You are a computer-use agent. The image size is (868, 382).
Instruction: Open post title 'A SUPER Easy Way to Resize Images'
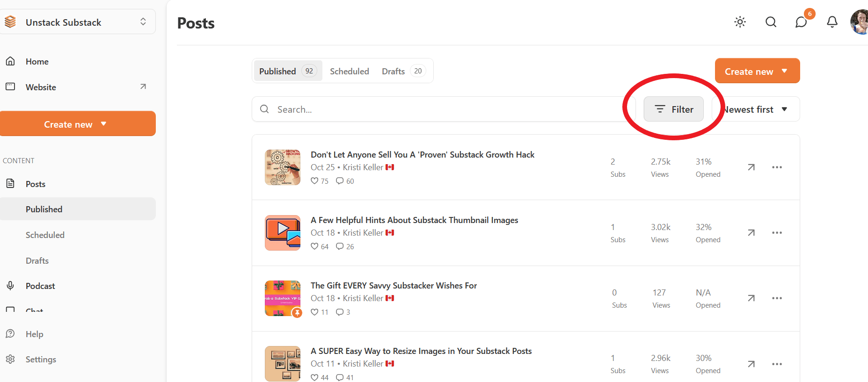(x=421, y=351)
